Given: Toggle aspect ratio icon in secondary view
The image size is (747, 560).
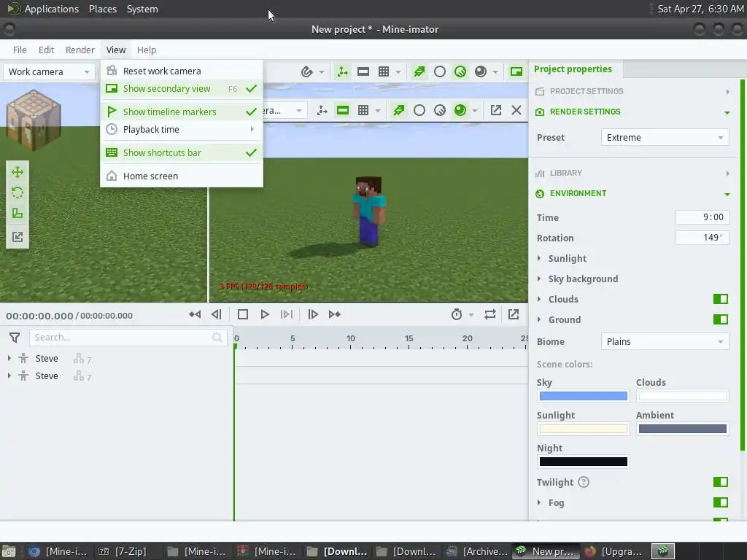Looking at the screenshot, I should click(x=343, y=111).
